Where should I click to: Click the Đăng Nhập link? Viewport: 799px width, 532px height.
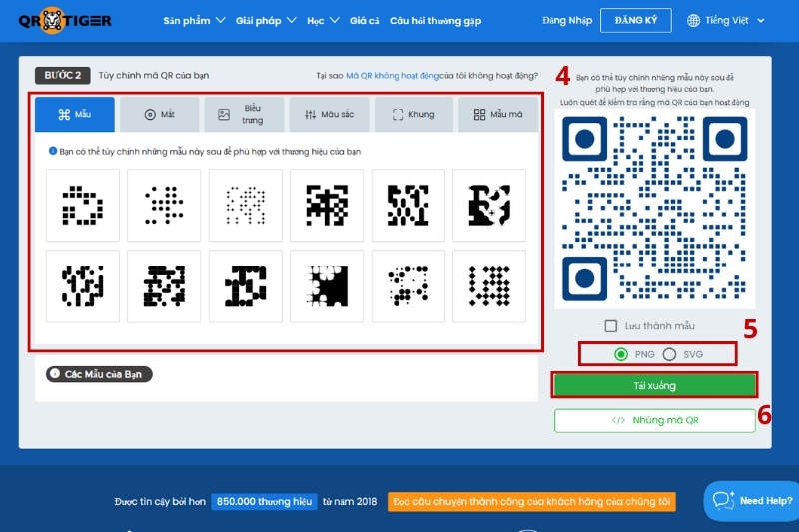567,20
